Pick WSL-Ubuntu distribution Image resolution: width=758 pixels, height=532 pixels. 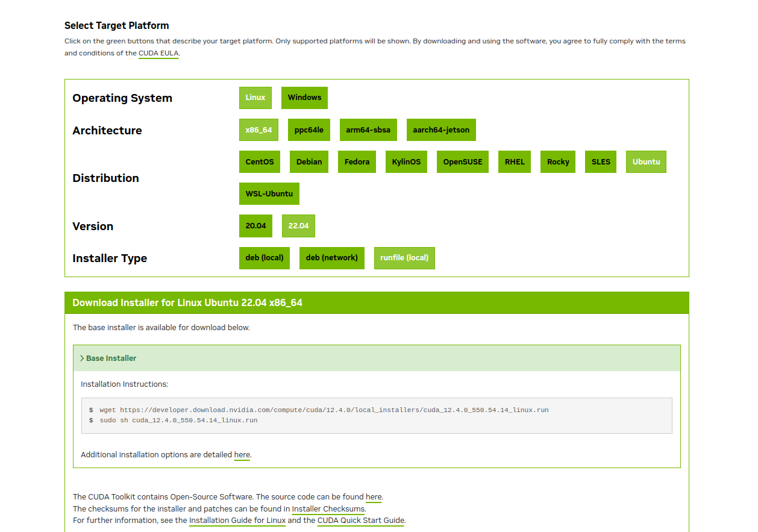tap(269, 194)
